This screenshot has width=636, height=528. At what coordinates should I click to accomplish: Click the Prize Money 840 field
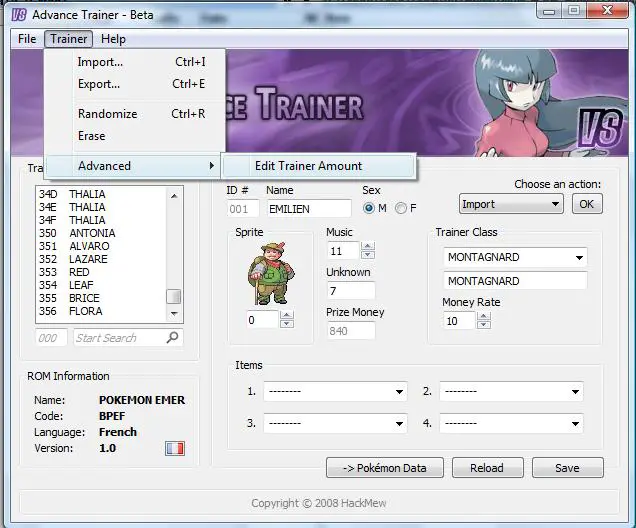pyautogui.click(x=350, y=331)
